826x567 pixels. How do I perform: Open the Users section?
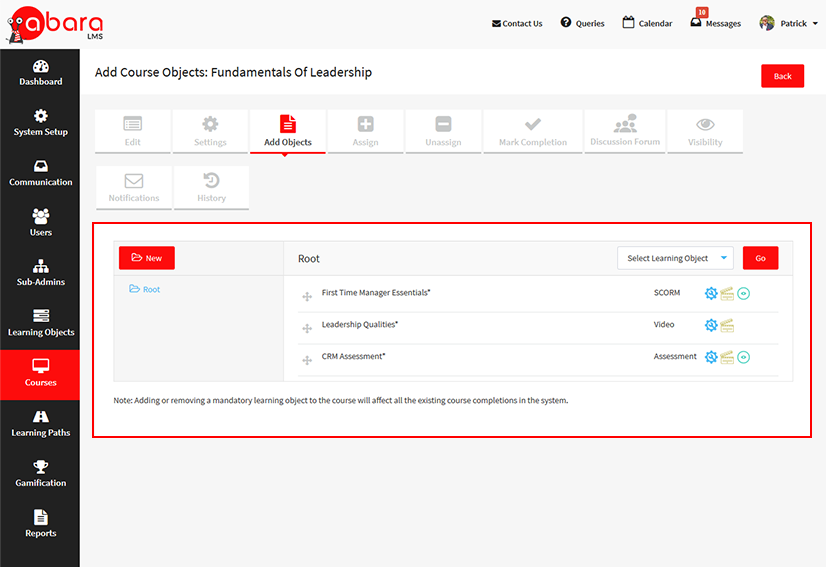(x=40, y=223)
